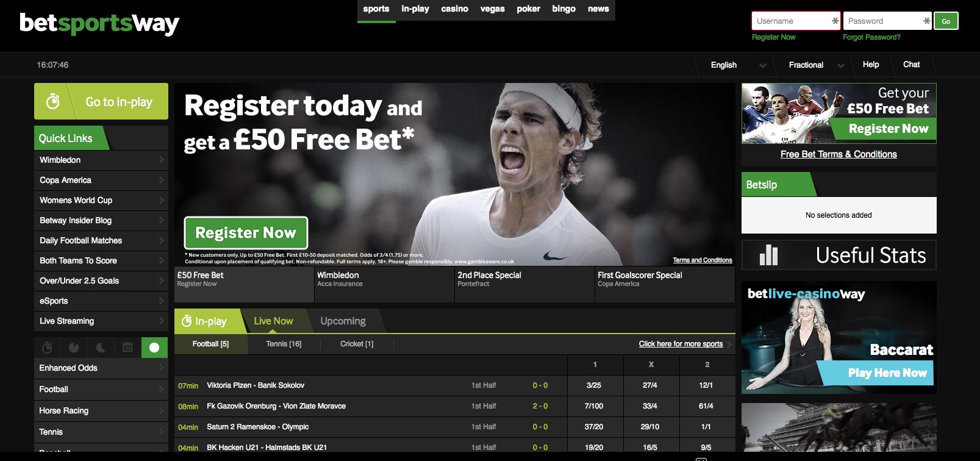Viewport: 980px width, 461px height.
Task: Expand the Wimbledon quick link
Action: pyautogui.click(x=101, y=160)
